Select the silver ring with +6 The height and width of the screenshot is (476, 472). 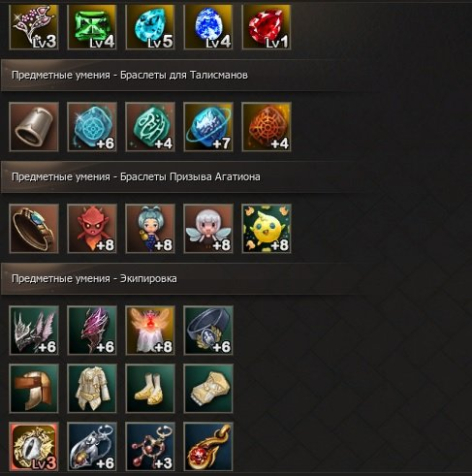pyautogui.click(x=208, y=330)
